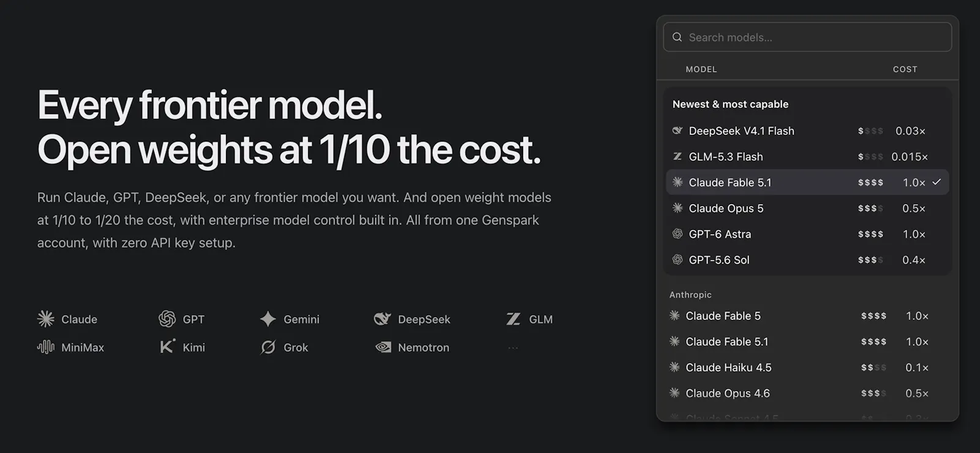
Task: Click the 0.03× cost value
Action: [910, 131]
